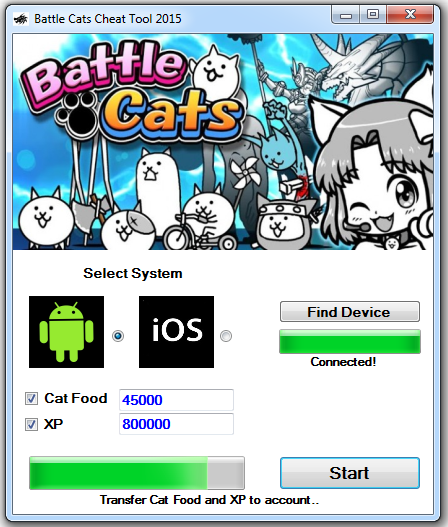
Task: Click the Battle Cats banner image
Action: click(x=223, y=141)
